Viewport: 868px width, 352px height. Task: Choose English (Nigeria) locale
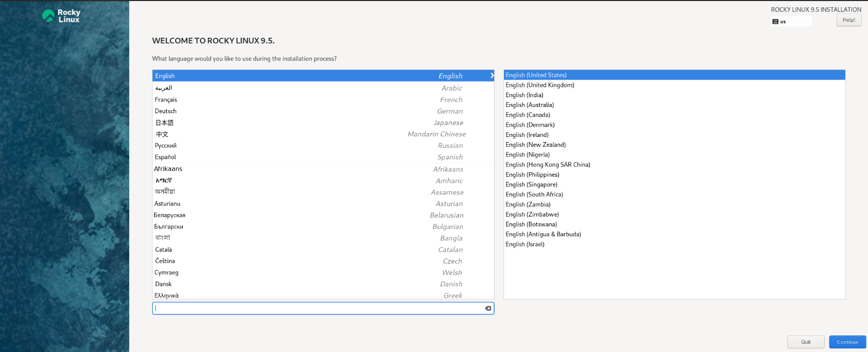click(x=674, y=155)
